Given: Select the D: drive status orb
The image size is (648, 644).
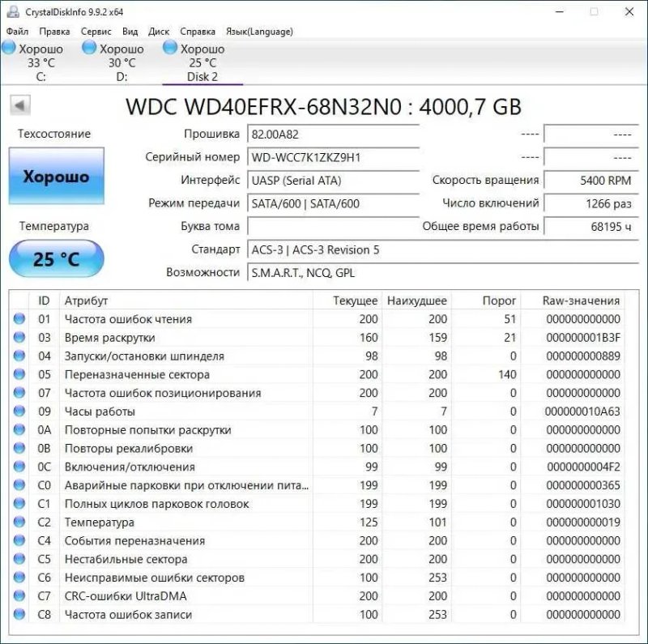Looking at the screenshot, I should point(89,47).
